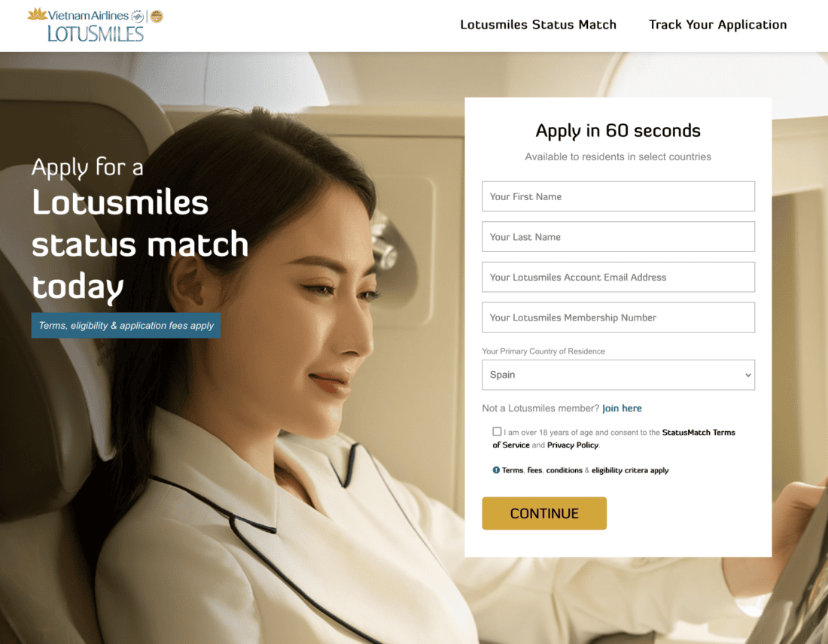This screenshot has width=828, height=644.
Task: Click the Your First Name field
Action: pos(618,196)
